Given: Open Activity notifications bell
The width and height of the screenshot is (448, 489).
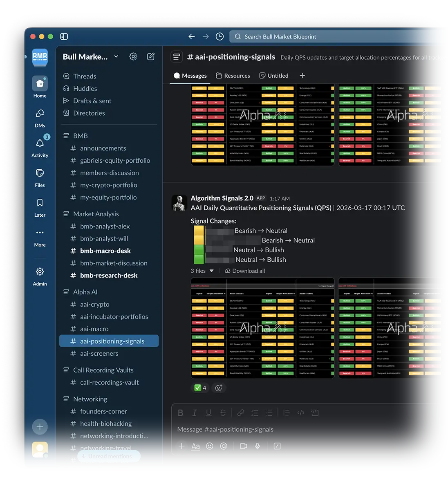Looking at the screenshot, I should 40,146.
